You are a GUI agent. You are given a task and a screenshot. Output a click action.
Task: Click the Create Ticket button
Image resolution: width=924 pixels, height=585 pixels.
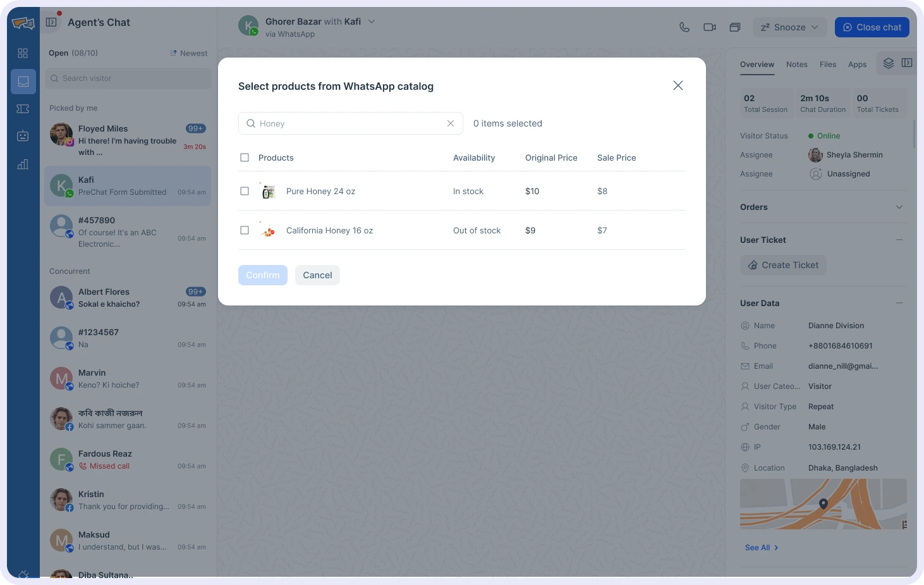[x=783, y=265]
